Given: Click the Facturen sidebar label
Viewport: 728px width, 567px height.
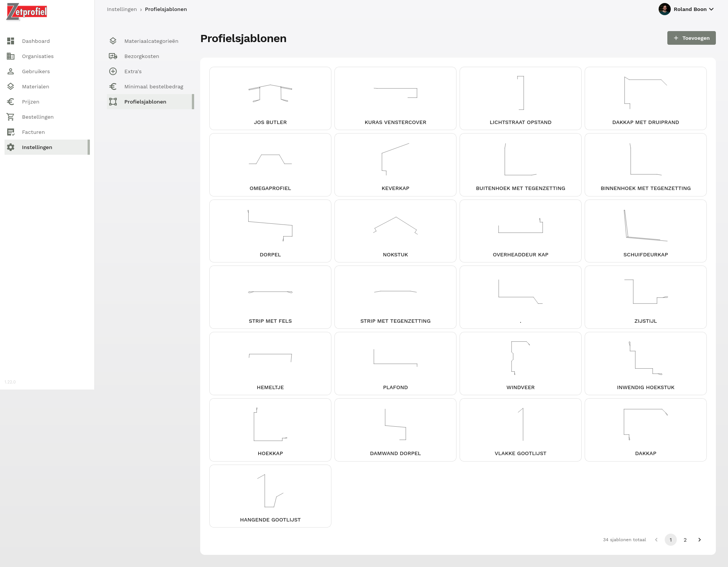Looking at the screenshot, I should [33, 132].
